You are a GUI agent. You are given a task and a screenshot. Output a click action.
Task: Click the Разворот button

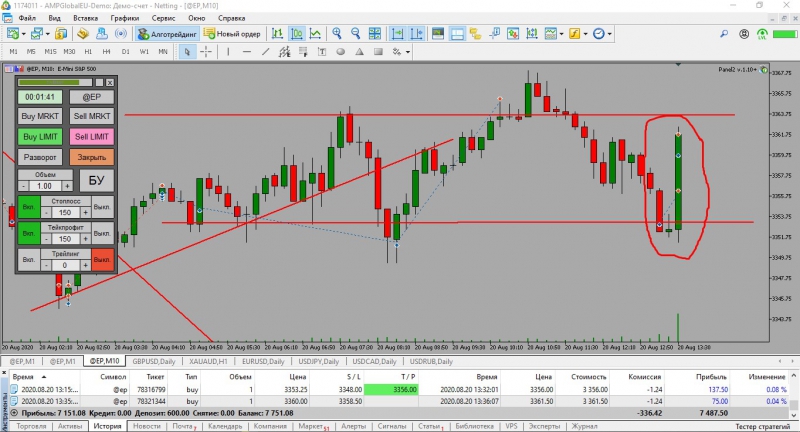[40, 157]
